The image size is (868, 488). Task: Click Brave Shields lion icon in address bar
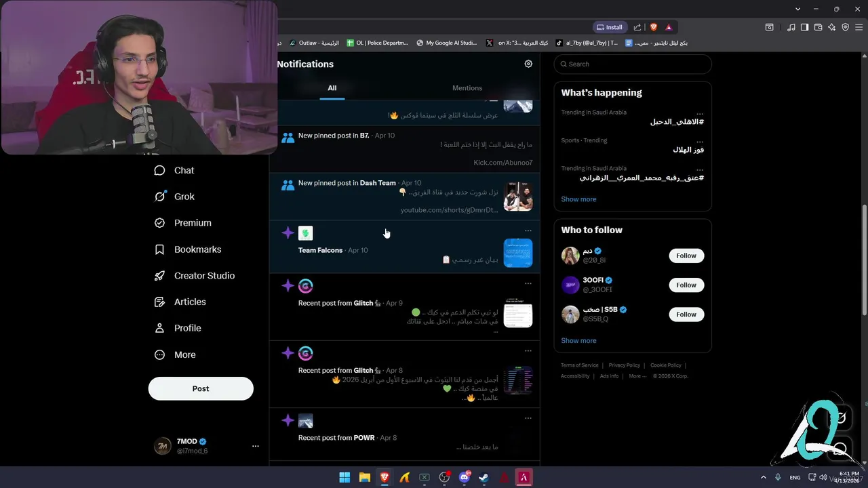[654, 27]
